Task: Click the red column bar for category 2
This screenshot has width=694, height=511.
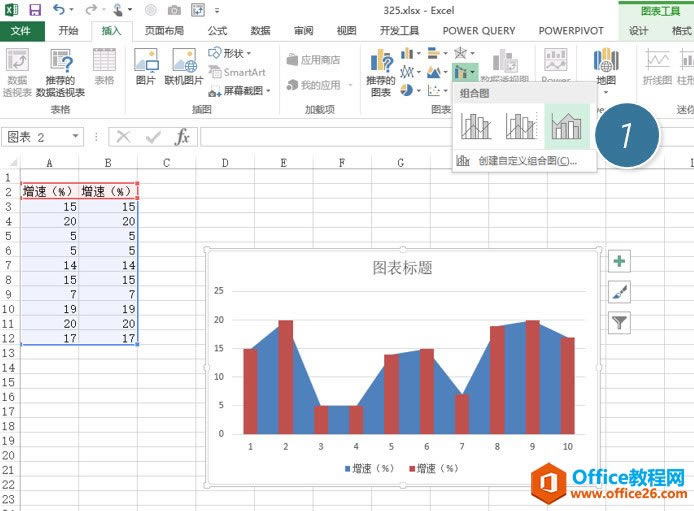Action: [285, 377]
